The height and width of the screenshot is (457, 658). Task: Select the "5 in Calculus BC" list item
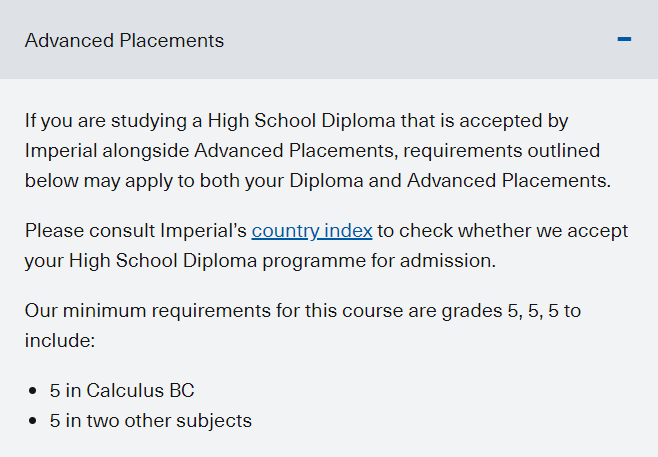coord(122,391)
